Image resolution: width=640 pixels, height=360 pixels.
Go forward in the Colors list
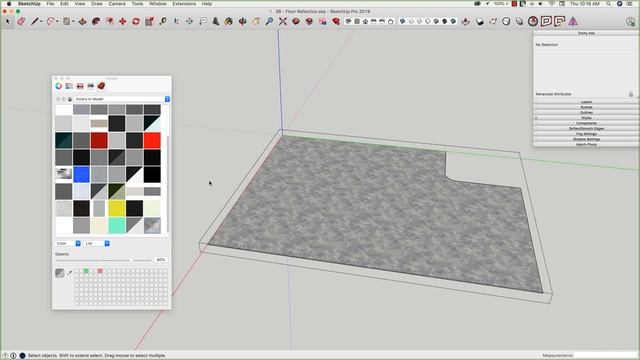click(64, 99)
